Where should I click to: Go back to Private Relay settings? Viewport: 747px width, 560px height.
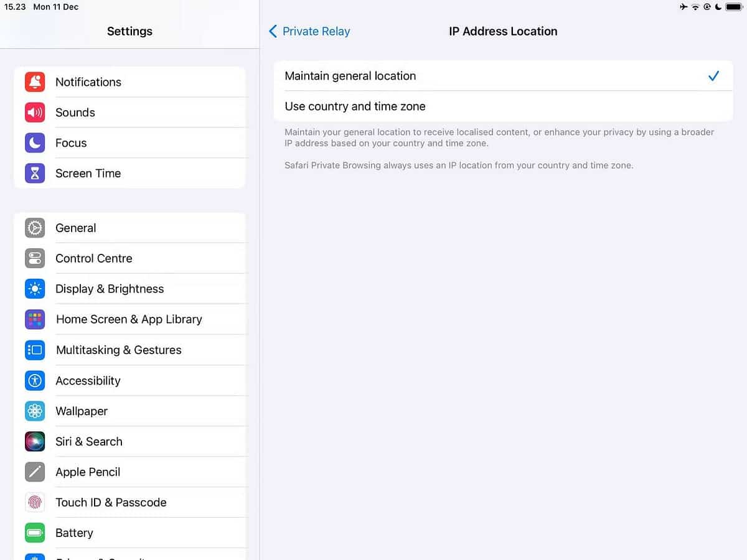coord(309,31)
